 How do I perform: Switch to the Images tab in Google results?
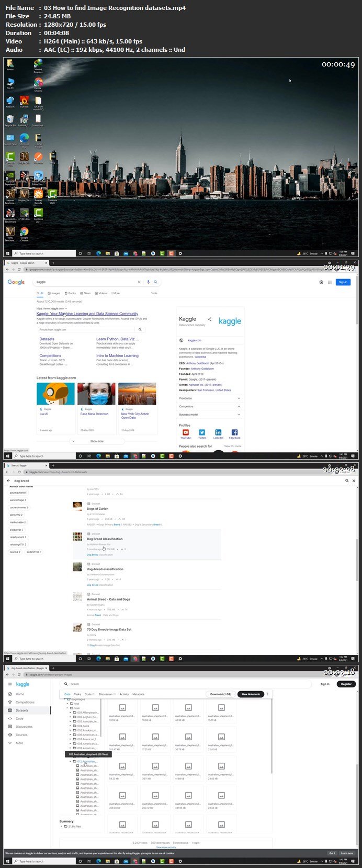click(54, 293)
